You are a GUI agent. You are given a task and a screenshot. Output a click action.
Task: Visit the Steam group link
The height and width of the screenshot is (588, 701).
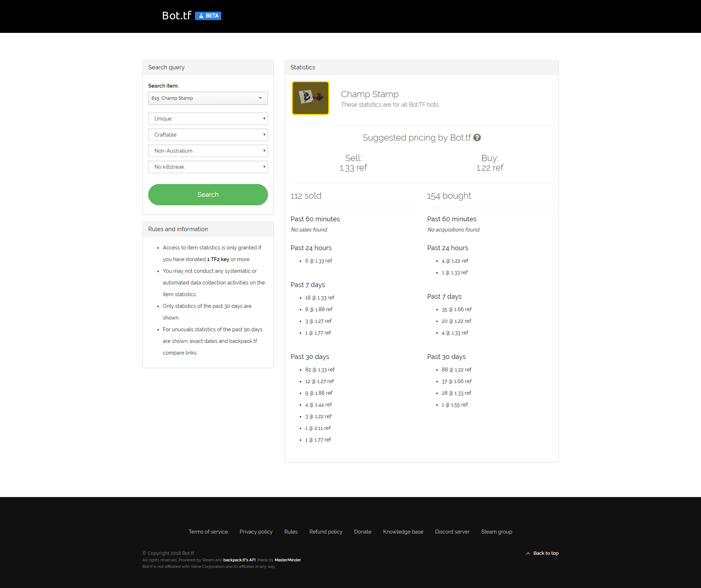(x=497, y=532)
